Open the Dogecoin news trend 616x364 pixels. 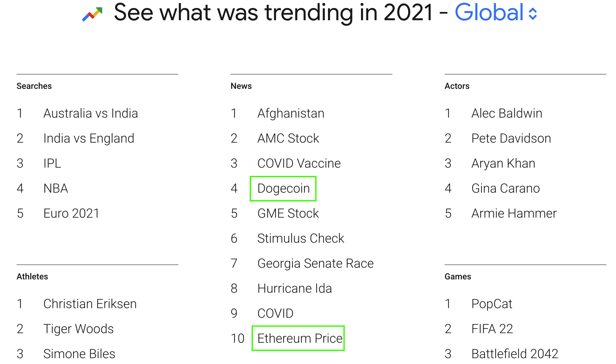pyautogui.click(x=284, y=189)
